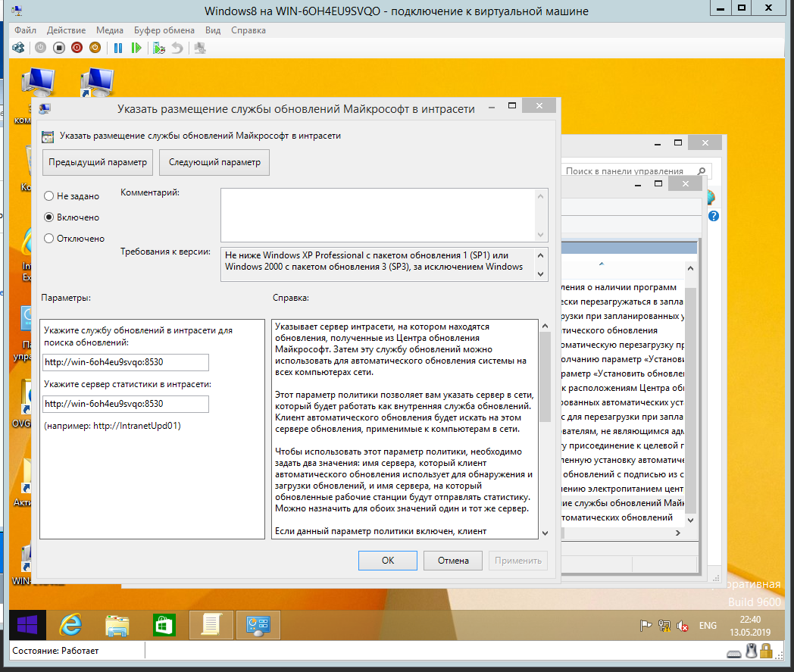Click the grey Start VM power icon
The image size is (794, 672).
tap(40, 48)
